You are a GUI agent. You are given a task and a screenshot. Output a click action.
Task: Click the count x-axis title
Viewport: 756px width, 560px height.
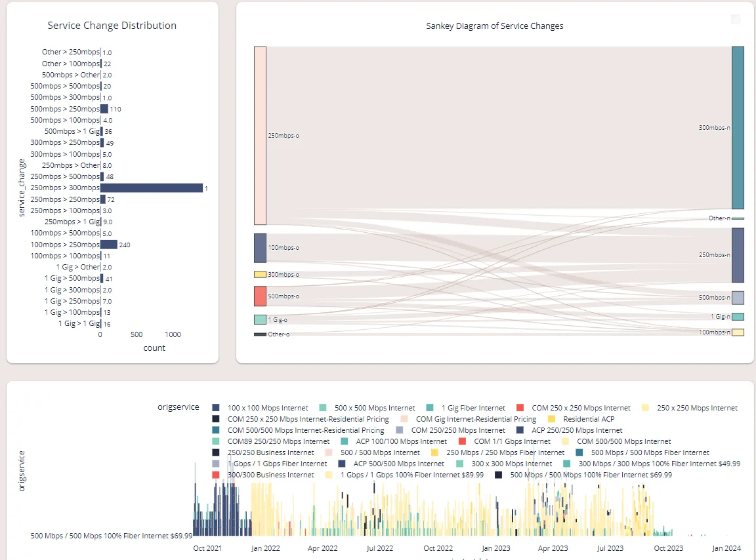click(x=154, y=348)
